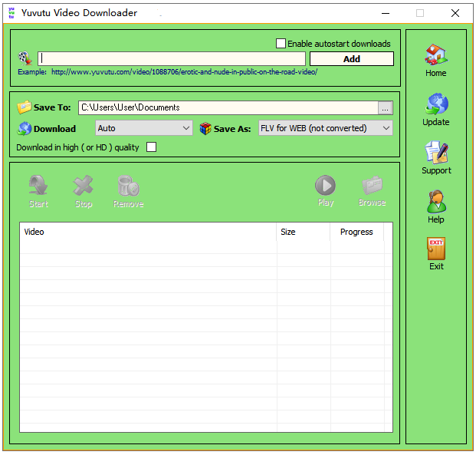The image size is (476, 455).
Task: Open Help via the headset person icon
Action: click(x=436, y=202)
